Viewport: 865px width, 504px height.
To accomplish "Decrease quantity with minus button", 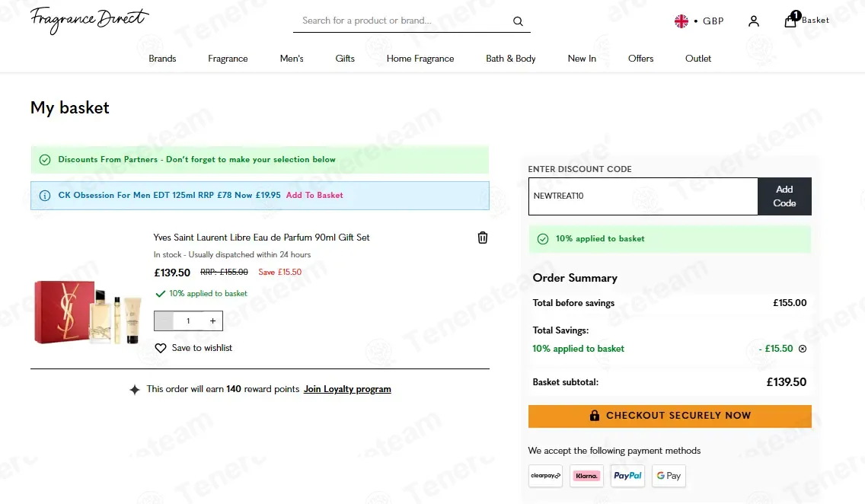I will click(164, 321).
